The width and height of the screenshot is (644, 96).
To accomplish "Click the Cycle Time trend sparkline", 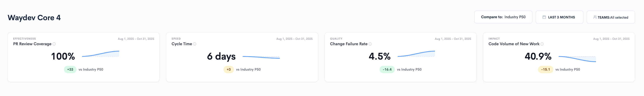I will click(x=261, y=57).
